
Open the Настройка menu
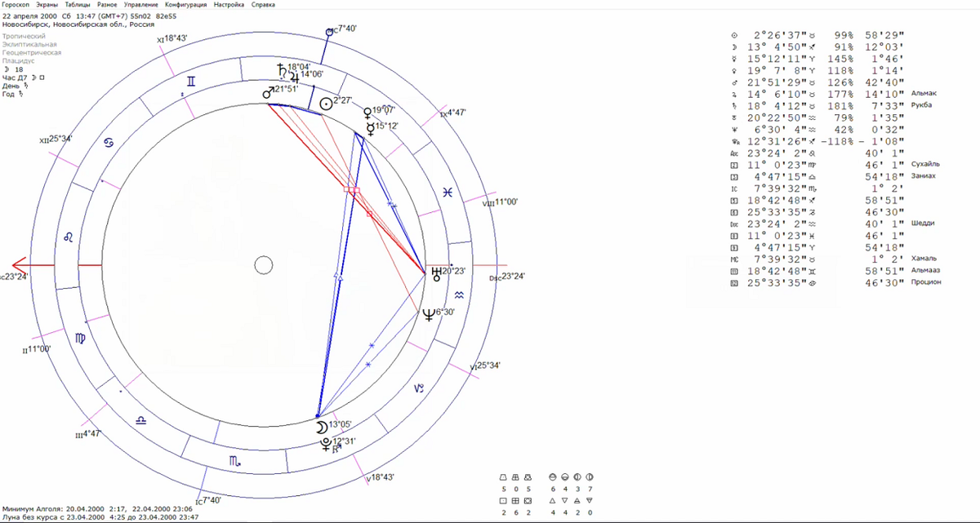pyautogui.click(x=229, y=5)
